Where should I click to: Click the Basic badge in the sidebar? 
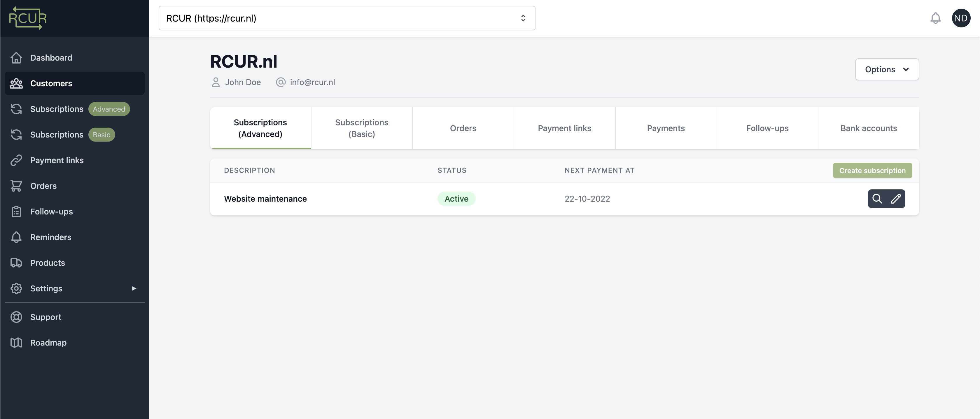[101, 135]
